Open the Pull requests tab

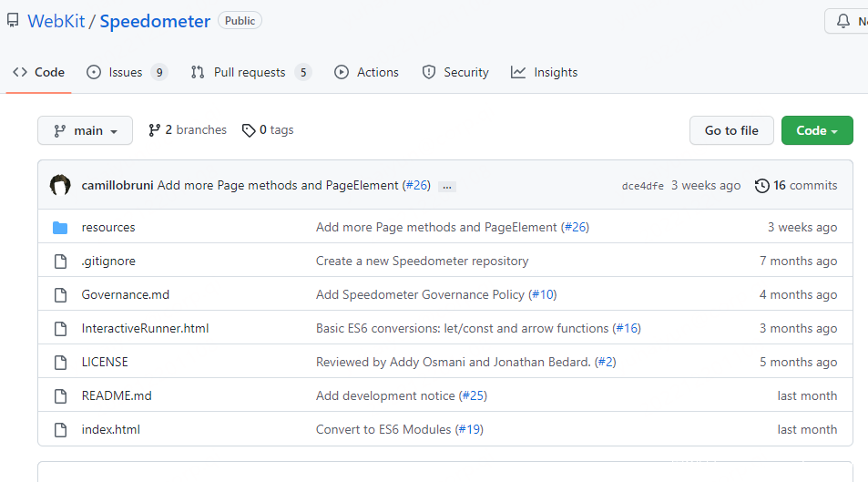[x=251, y=72]
